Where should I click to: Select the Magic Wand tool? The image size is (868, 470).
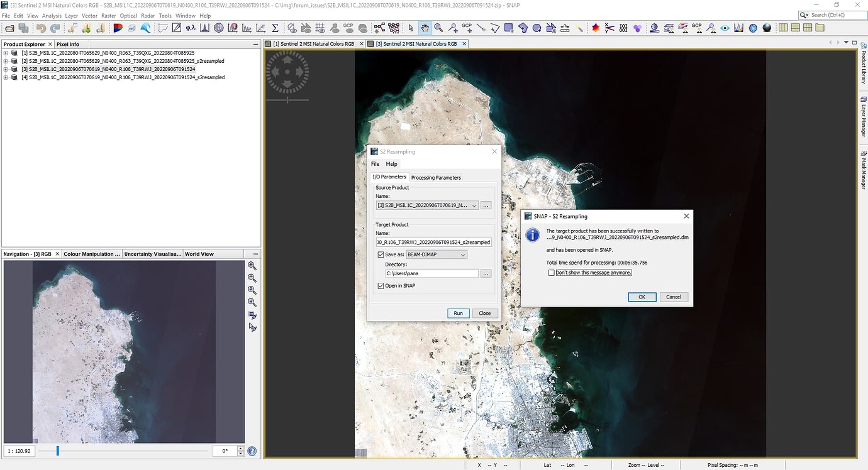click(580, 27)
